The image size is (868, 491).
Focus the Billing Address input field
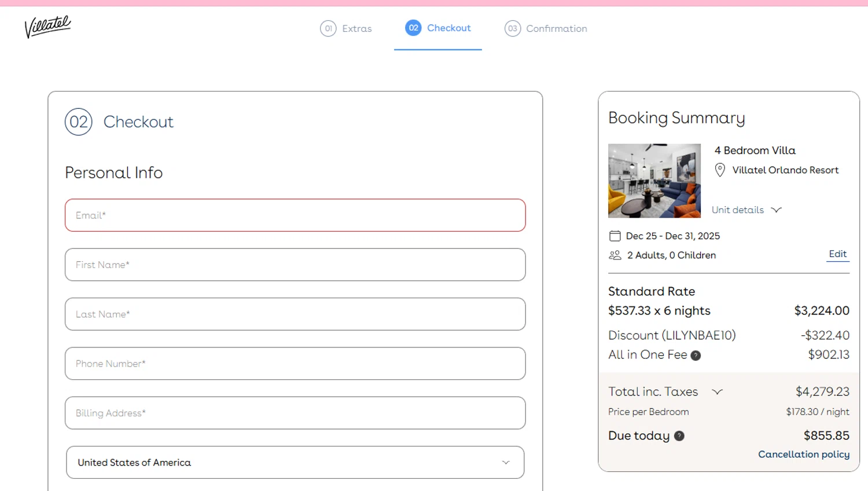click(295, 413)
